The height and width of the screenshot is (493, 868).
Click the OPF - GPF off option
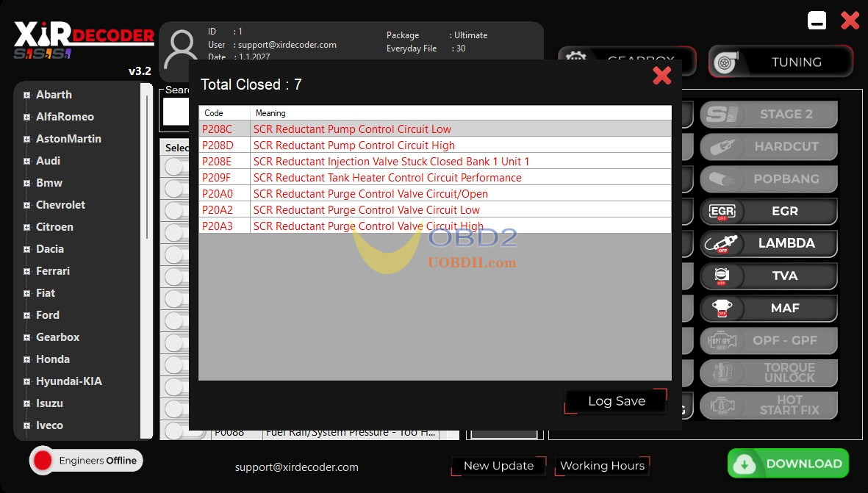[x=768, y=341]
